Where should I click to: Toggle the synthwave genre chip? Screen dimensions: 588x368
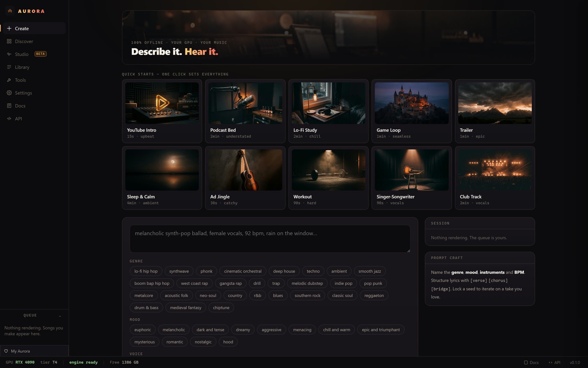coord(179,271)
